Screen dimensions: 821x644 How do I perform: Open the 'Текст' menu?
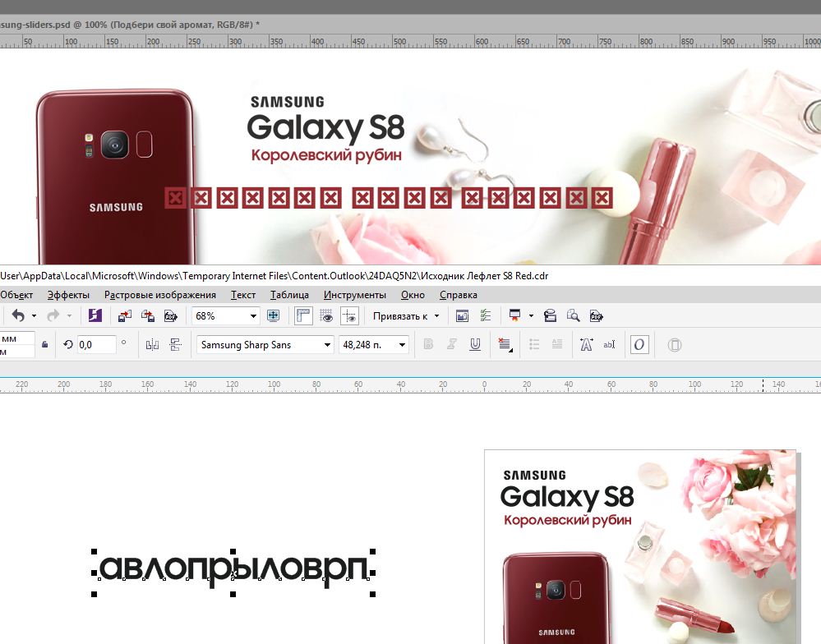coord(243,295)
